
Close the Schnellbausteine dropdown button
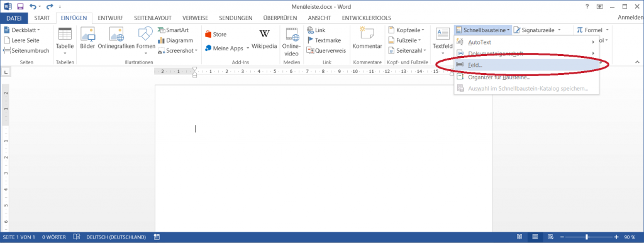[x=483, y=30]
